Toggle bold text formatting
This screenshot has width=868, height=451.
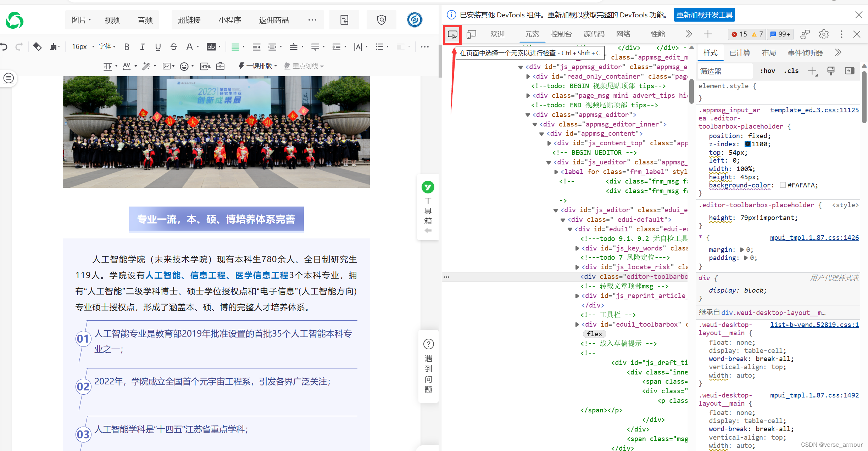127,47
